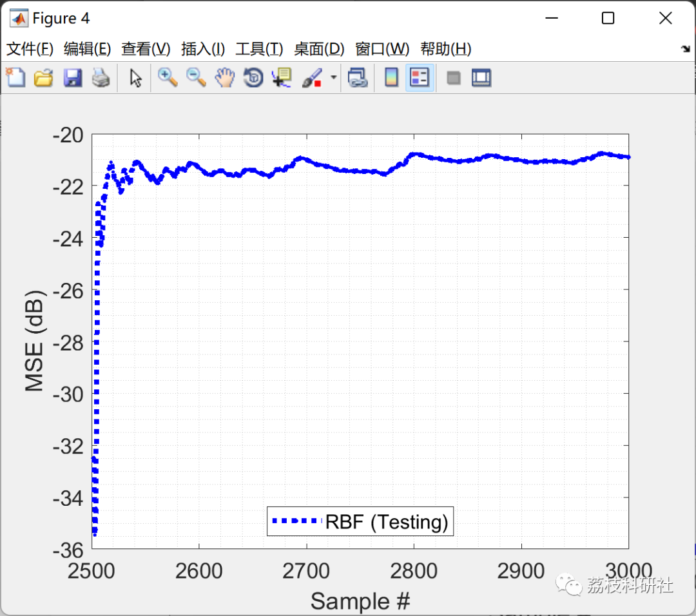Click the y-axis tick label -34
This screenshot has width=696, height=616.
68,498
